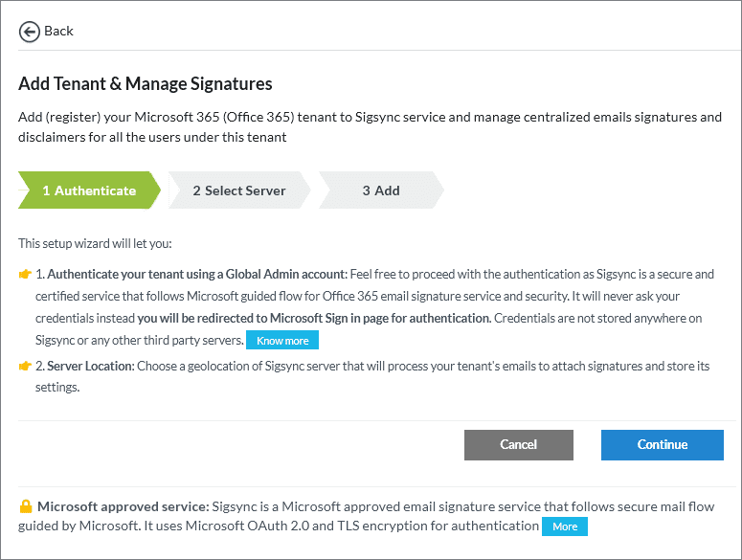Click the pointing hand icon beside Authenticate item
Viewport: 742px width, 560px height.
25,275
